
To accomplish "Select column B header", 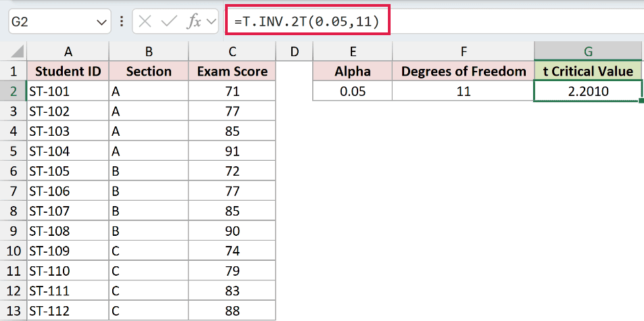I will tap(149, 51).
